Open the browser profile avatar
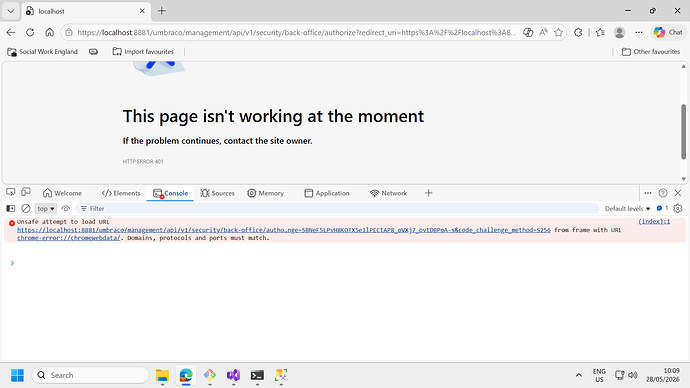Screen dimensions: 690x388 click(620, 32)
